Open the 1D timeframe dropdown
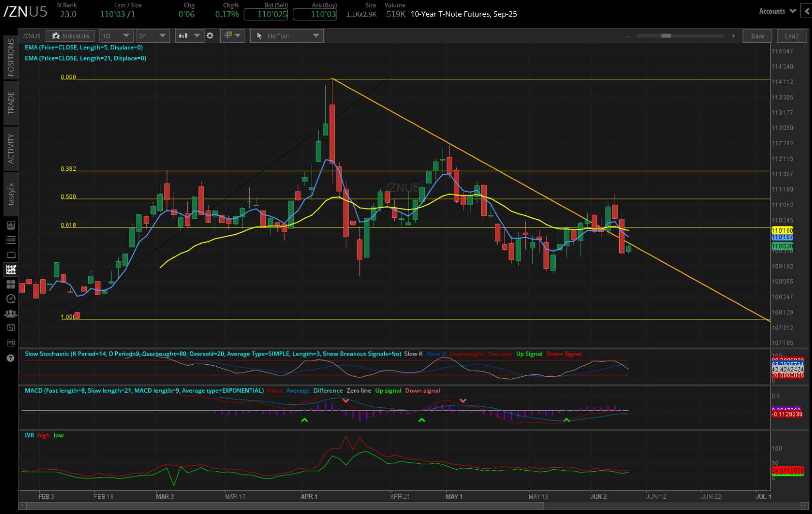Screen dimensions: 812x514 116,36
